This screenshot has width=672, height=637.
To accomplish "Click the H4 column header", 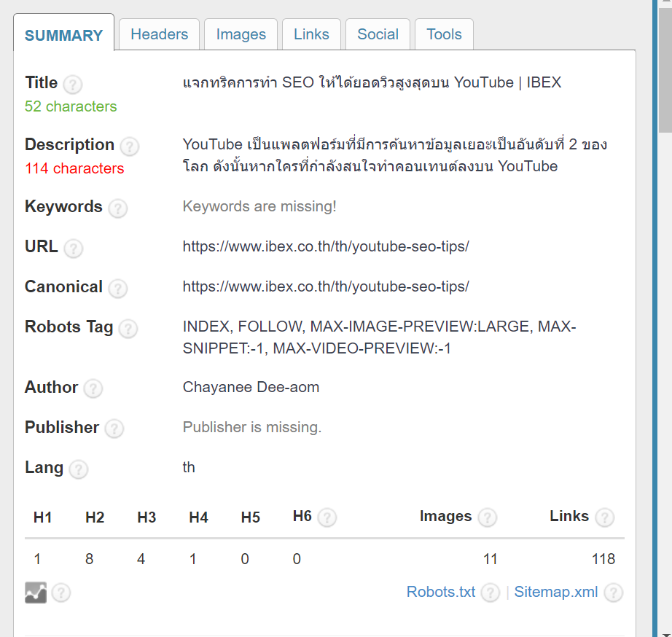I will pyautogui.click(x=198, y=517).
